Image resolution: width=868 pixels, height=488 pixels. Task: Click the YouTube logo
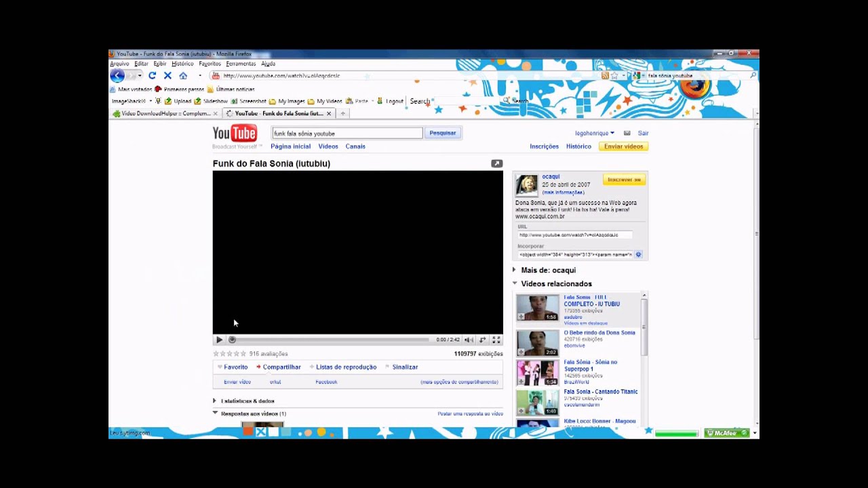coord(235,134)
